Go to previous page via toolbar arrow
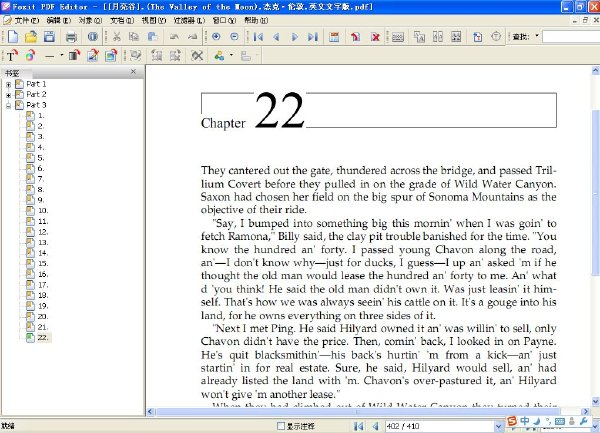 [x=276, y=37]
